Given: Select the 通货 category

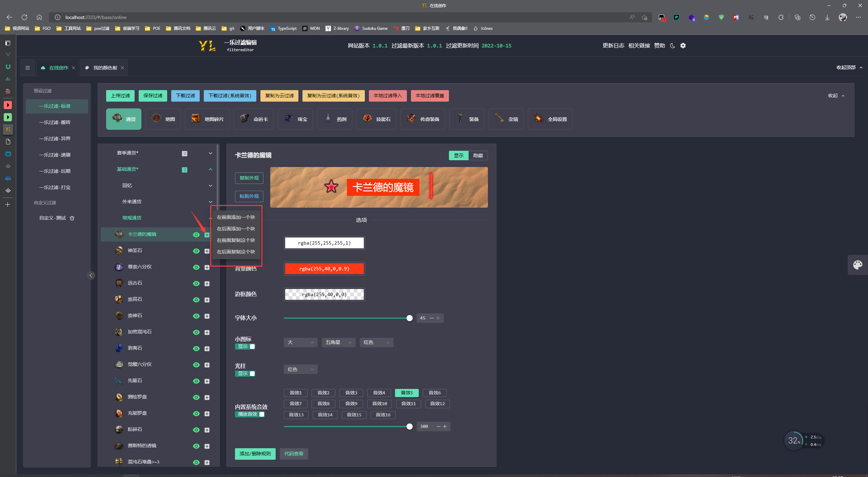Looking at the screenshot, I should click(x=124, y=119).
